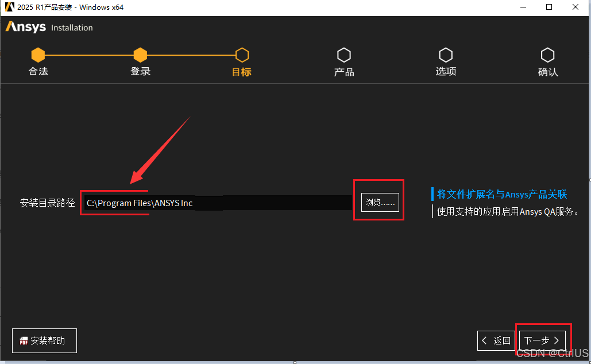The height and width of the screenshot is (364, 591).
Task: Click the Ansys title bar app icon
Action: click(9, 7)
